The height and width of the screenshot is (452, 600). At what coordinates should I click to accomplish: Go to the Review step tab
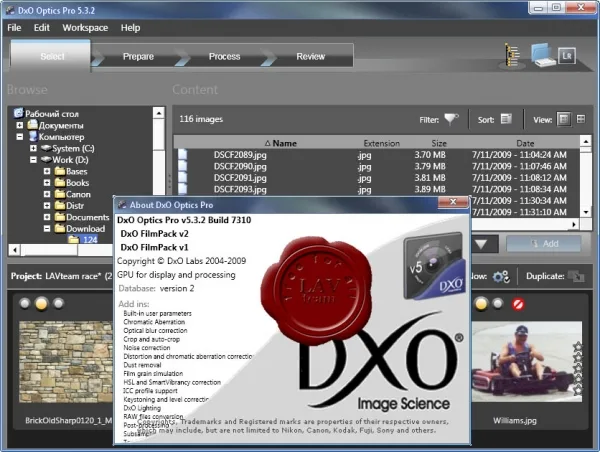tap(310, 56)
